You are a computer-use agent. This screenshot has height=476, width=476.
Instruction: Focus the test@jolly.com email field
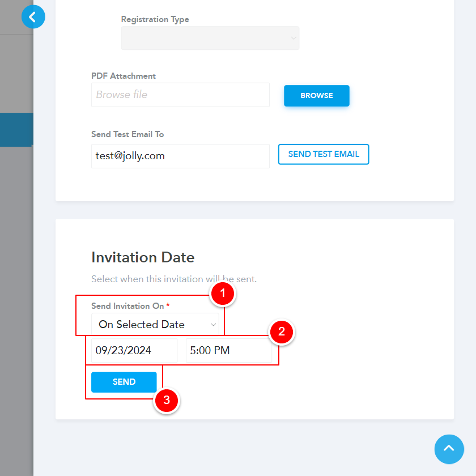coord(180,156)
